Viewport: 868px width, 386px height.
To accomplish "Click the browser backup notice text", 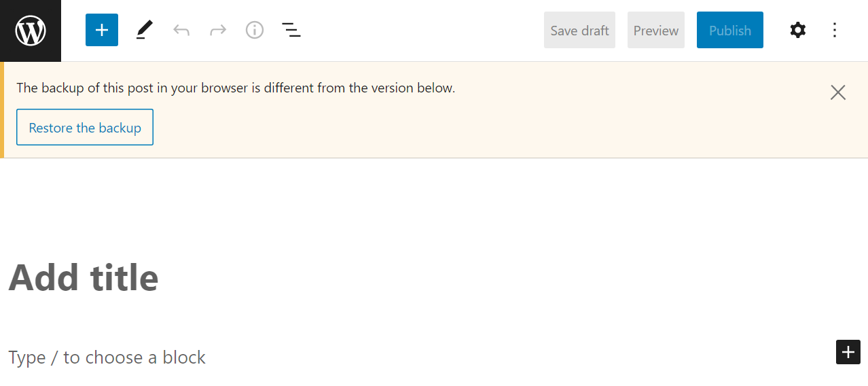I will click(x=236, y=88).
